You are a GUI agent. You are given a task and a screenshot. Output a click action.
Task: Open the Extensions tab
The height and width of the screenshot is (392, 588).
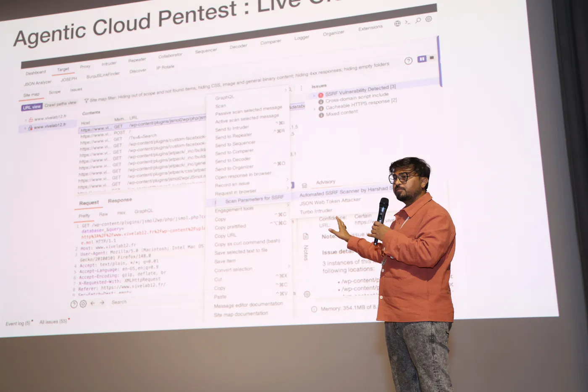tap(370, 29)
